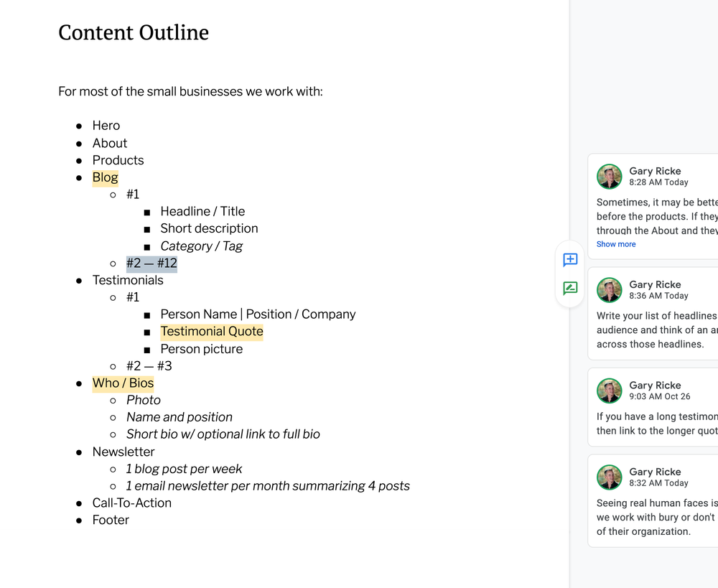Click the suggest edits icon
Viewport: 718px width, 588px height.
coord(570,288)
